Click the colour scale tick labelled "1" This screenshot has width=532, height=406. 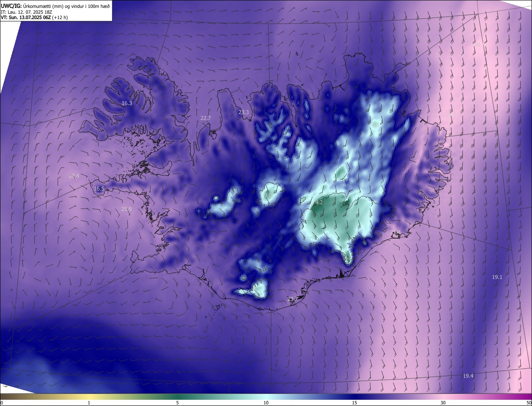(89, 403)
